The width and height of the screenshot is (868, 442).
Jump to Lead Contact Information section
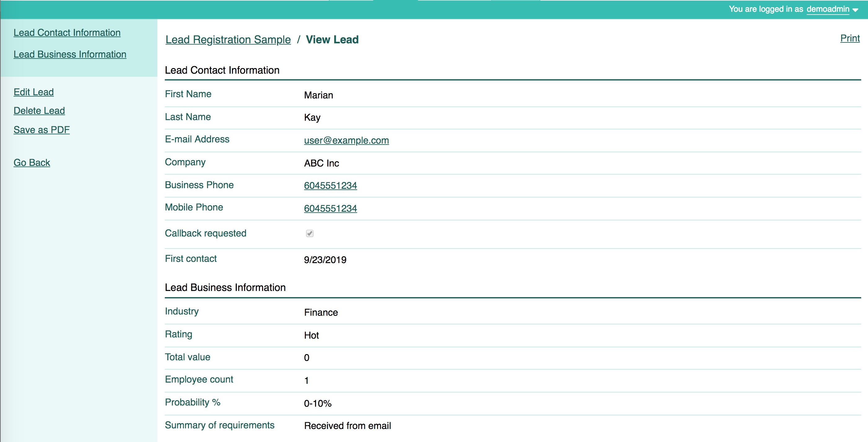(67, 32)
